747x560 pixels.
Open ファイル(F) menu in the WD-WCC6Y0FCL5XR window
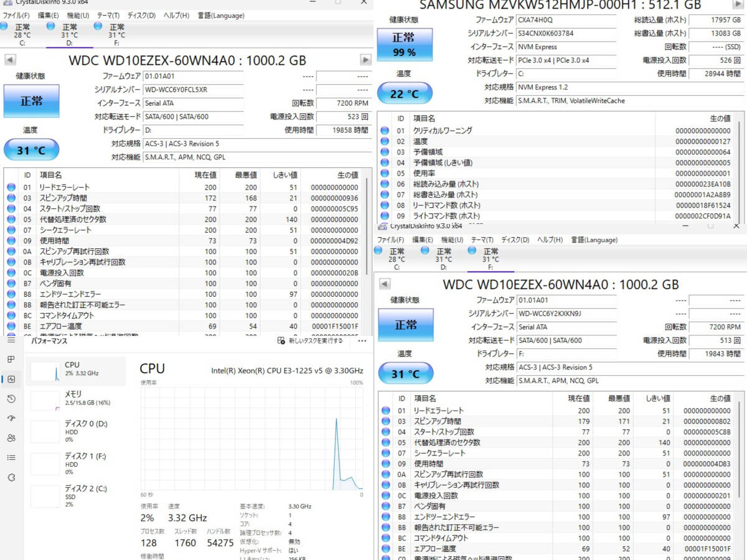click(16, 15)
